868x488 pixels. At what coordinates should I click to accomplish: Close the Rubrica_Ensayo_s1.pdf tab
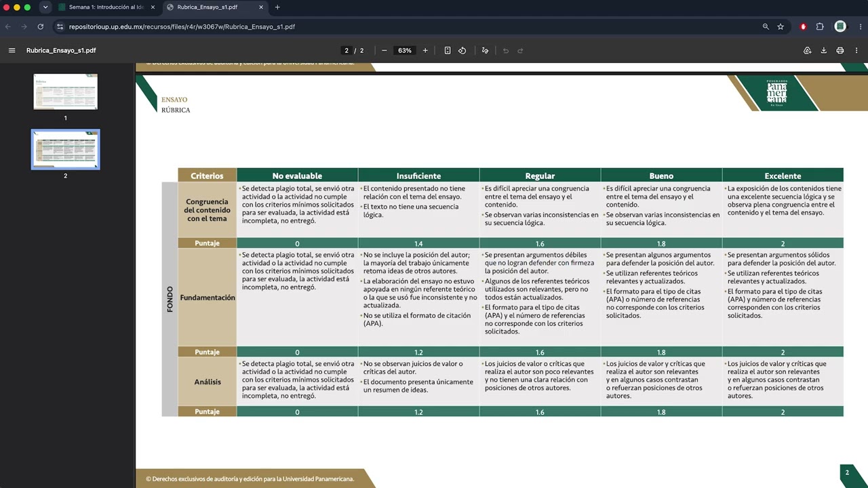[261, 7]
